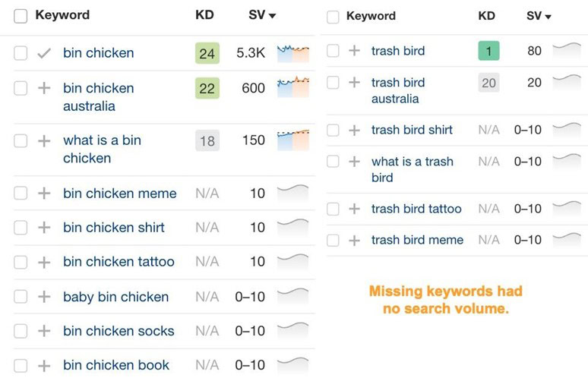Add 'baby bin chicken' via the plus icon
The width and height of the screenshot is (588, 381).
[44, 297]
